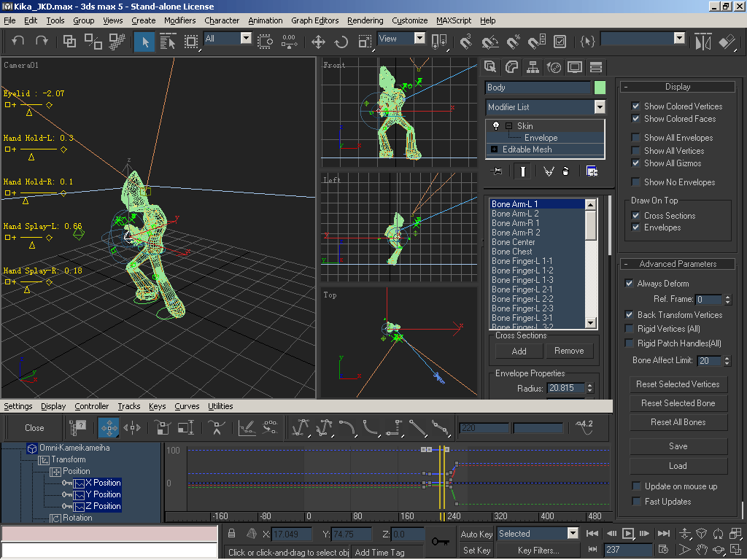Select Slide Keys tool in curve editor
The image size is (747, 560).
[x=132, y=427]
